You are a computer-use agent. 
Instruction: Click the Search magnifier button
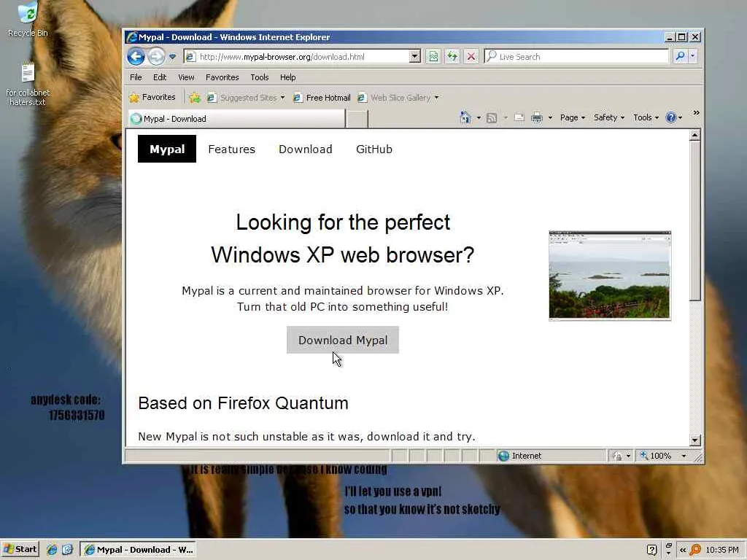point(680,56)
